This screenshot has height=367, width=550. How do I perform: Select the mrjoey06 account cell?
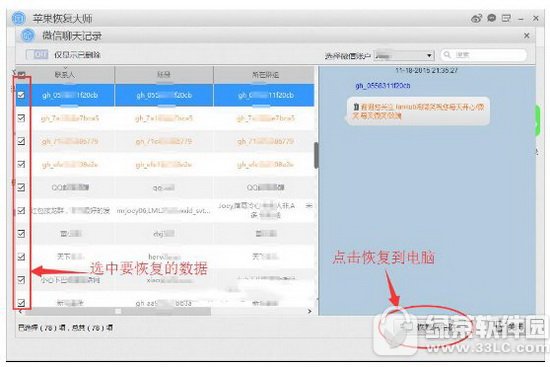pyautogui.click(x=164, y=211)
